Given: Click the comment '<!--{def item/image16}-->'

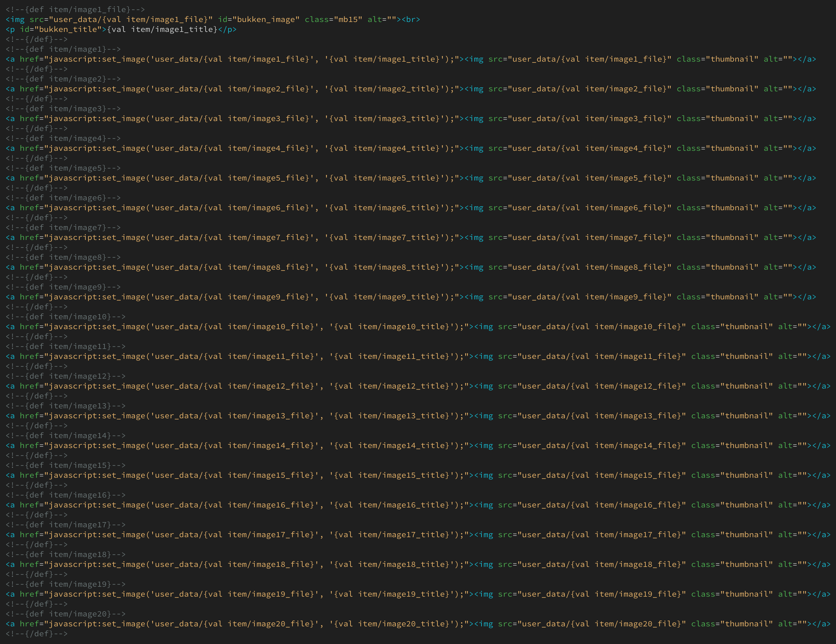Looking at the screenshot, I should [65, 495].
